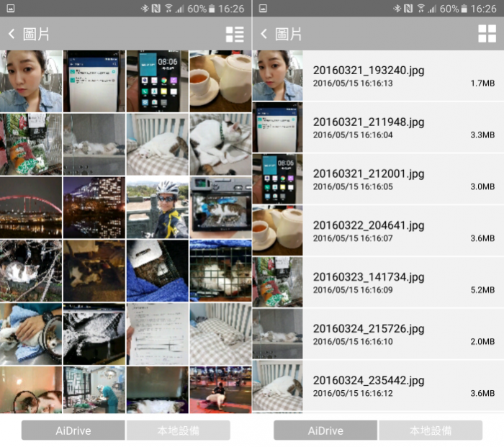Open file 20160321_211948.jpg
504x447 pixels.
(x=378, y=127)
